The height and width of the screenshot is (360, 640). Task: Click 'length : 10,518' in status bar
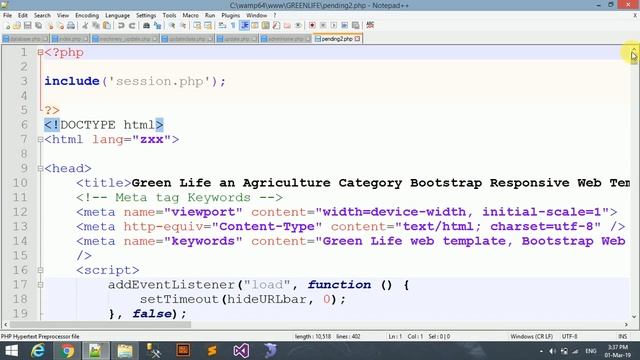[313, 336]
